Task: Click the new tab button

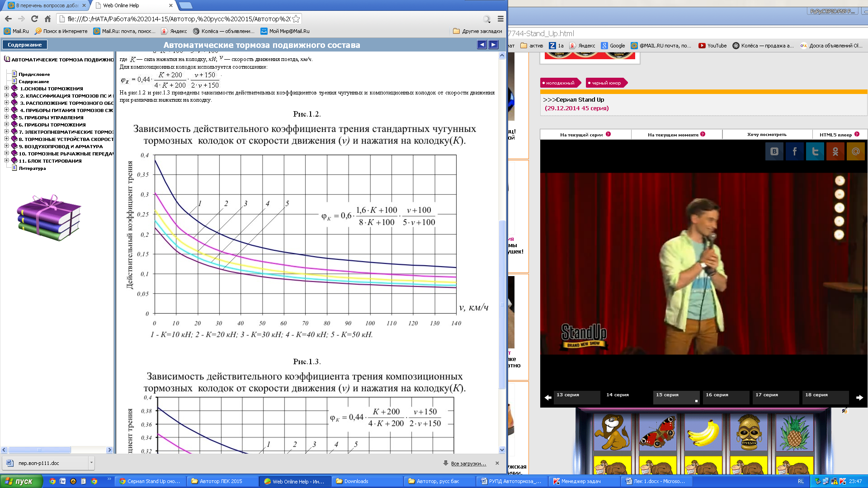Action: [x=186, y=5]
